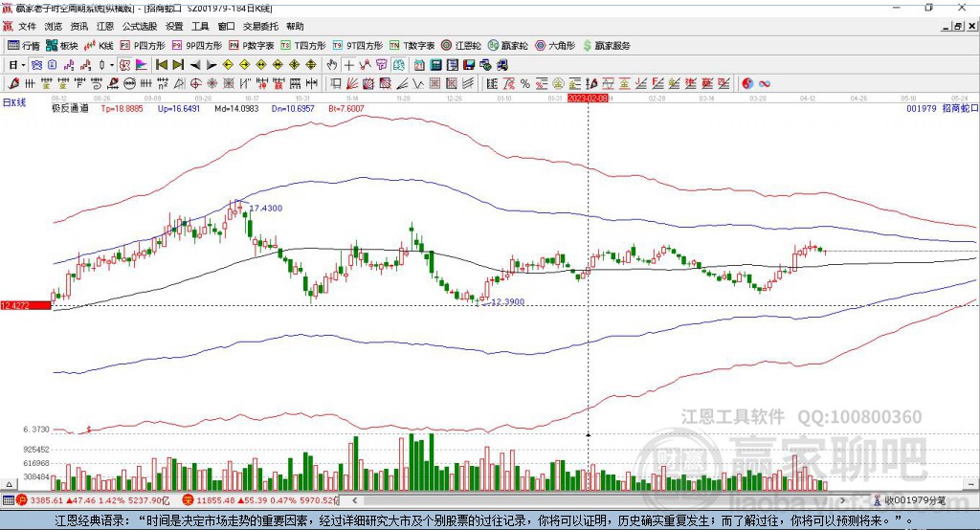Open the 帮助 menu
This screenshot has width=980, height=530.
click(295, 26)
